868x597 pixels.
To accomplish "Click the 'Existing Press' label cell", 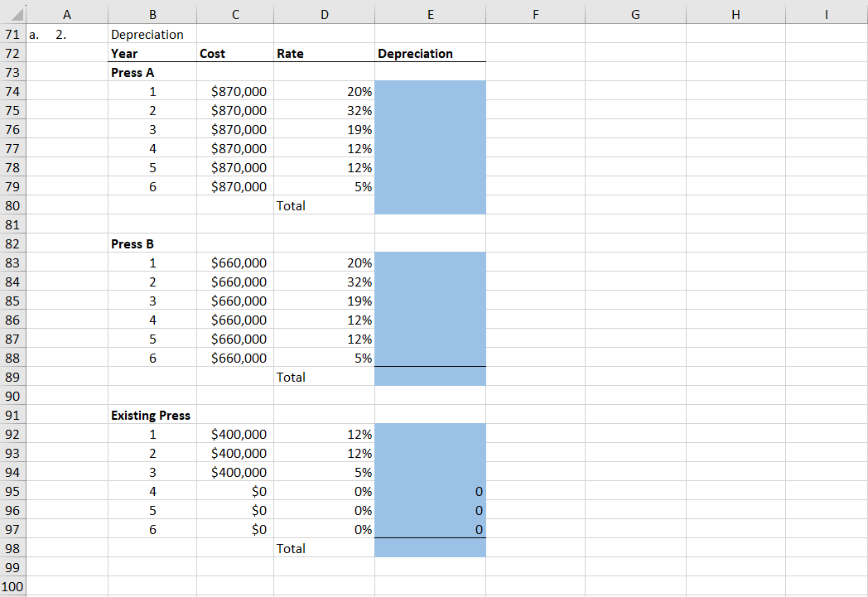I will coord(152,415).
